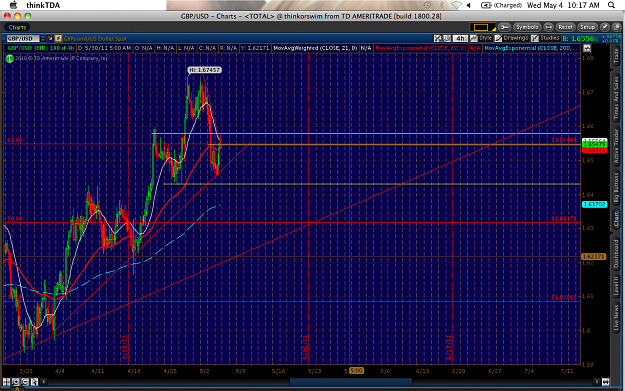The image size is (625, 391).
Task: Click the Spotlight search icon
Action: pyautogui.click(x=611, y=5)
